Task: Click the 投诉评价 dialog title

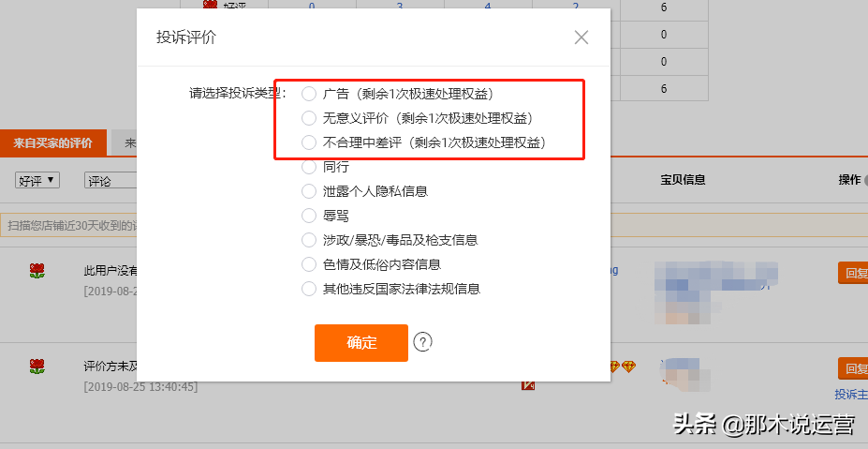Action: pos(186,37)
